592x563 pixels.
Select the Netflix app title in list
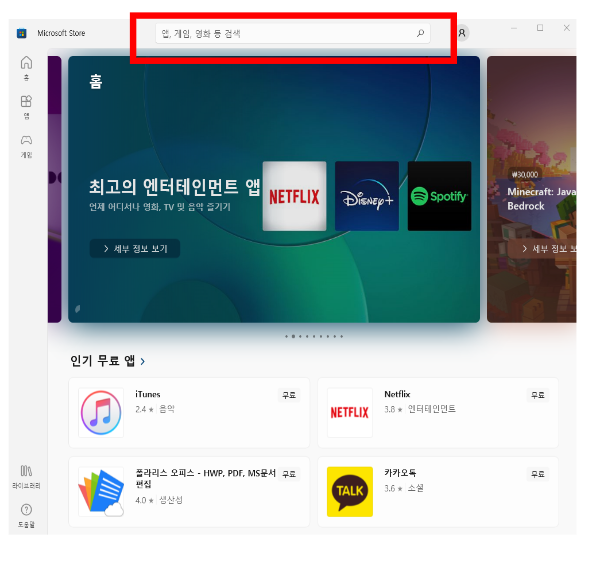[397, 394]
